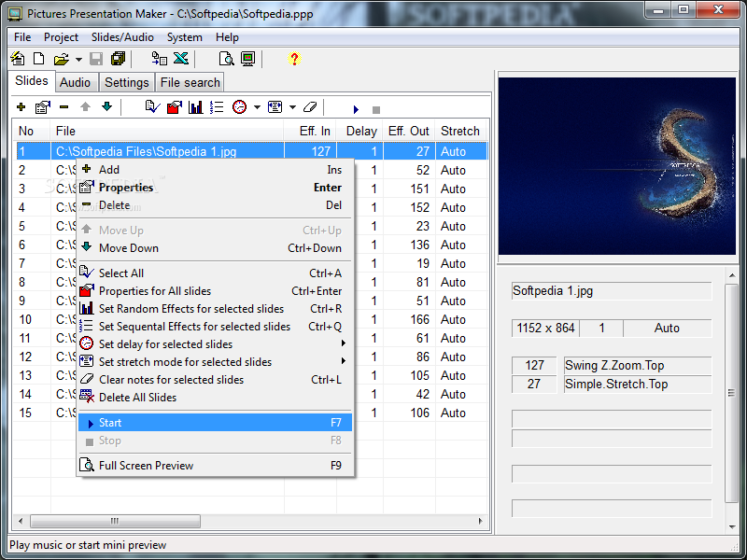Select slide row number 15
Viewport: 747px width, 560px height.
coord(251,413)
